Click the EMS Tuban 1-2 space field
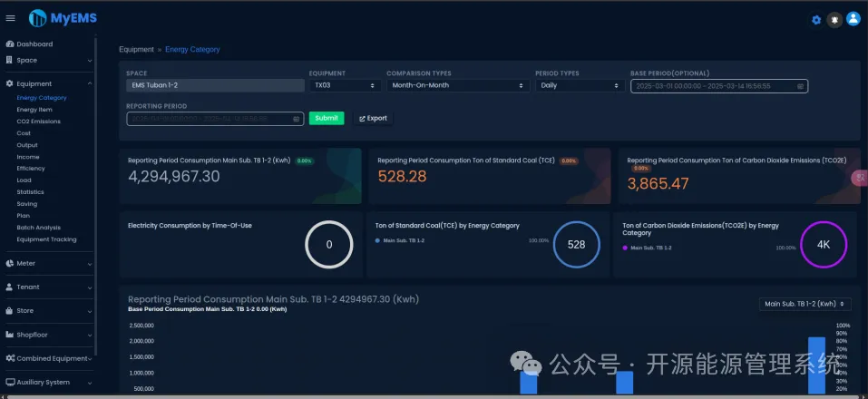The image size is (868, 399). (x=215, y=86)
